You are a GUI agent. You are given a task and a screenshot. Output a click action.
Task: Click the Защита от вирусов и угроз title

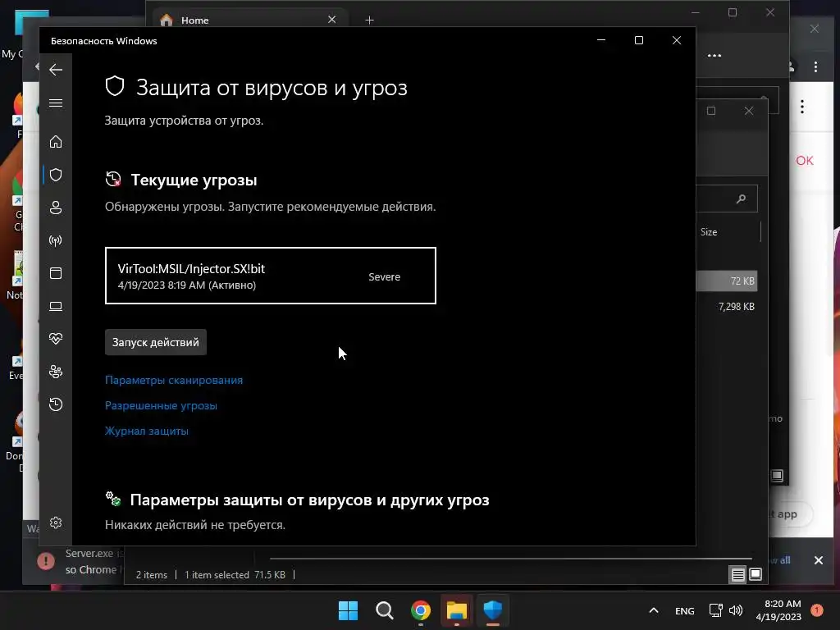(272, 88)
